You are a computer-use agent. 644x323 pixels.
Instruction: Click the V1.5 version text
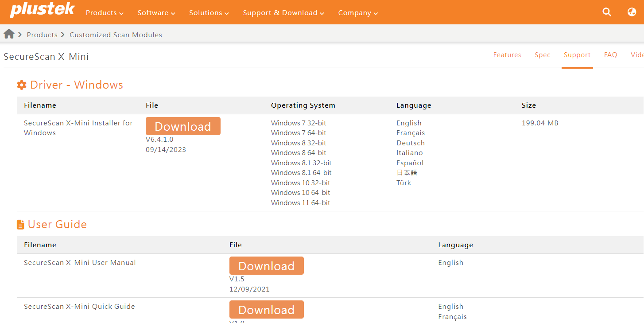(237, 279)
